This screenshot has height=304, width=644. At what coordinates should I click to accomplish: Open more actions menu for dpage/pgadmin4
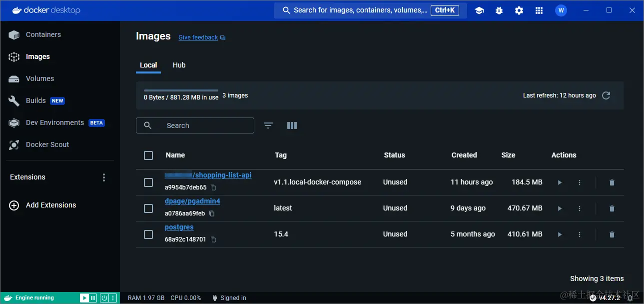pyautogui.click(x=580, y=208)
